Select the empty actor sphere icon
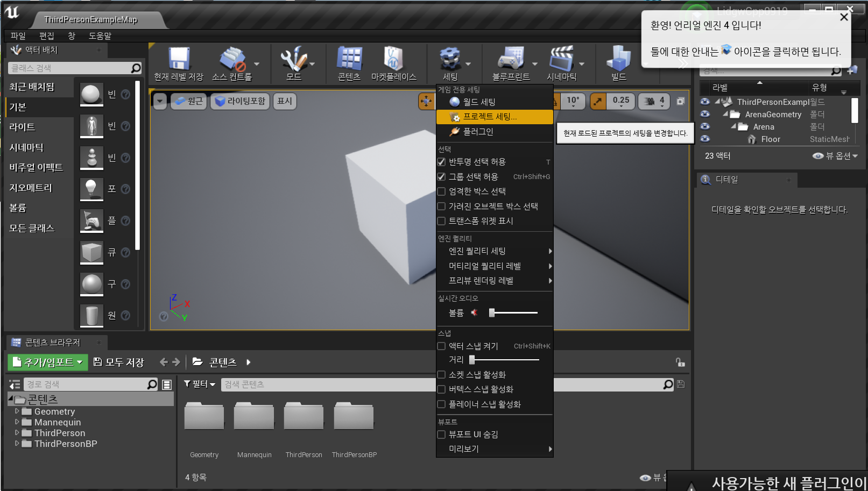The width and height of the screenshot is (868, 491). point(91,94)
